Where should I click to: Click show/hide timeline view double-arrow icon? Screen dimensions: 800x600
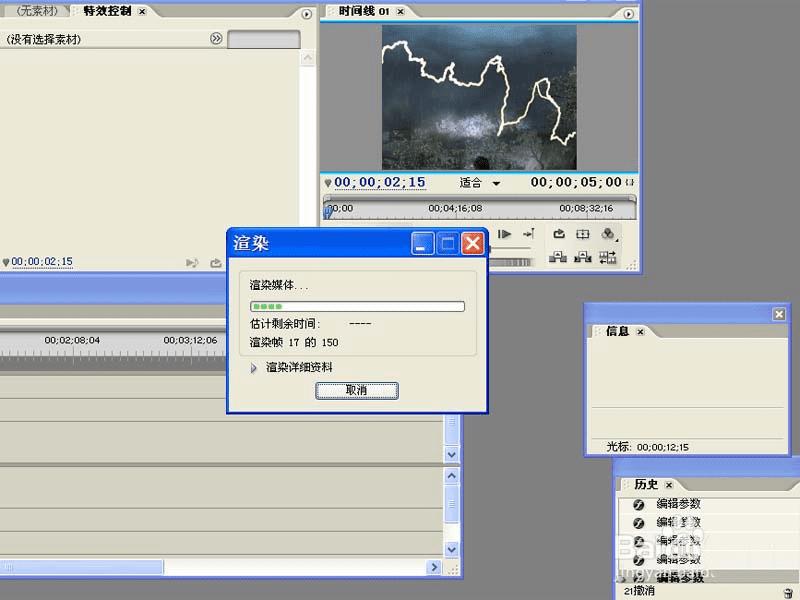216,38
